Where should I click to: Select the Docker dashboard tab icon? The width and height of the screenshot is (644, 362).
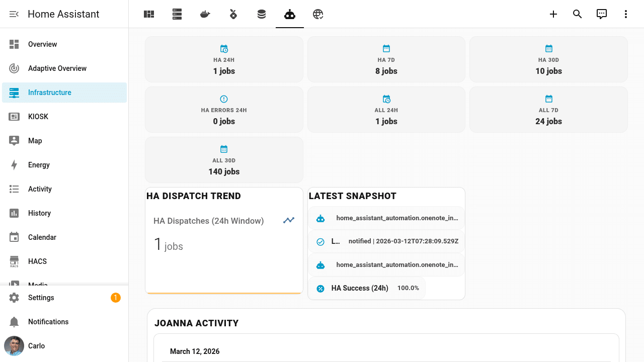tap(205, 14)
